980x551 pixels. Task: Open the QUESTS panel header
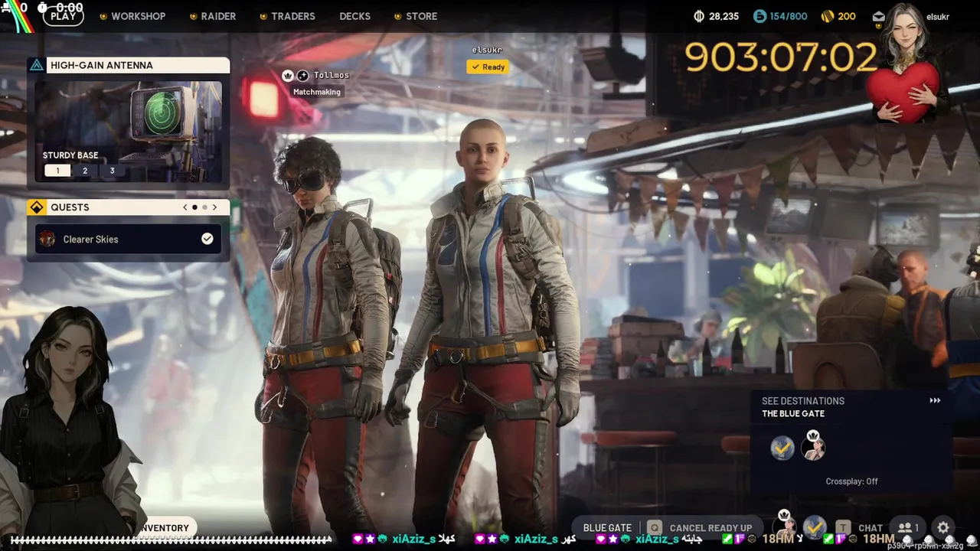pos(129,207)
